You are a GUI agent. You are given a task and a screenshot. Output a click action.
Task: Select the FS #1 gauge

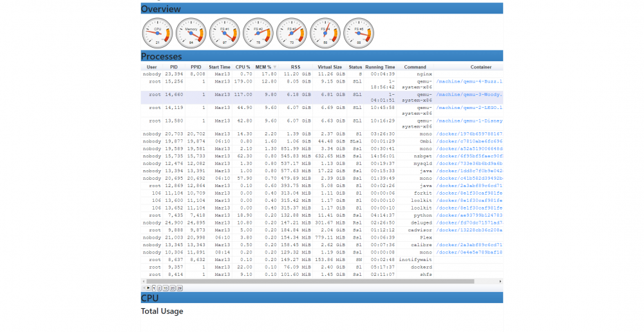(225, 33)
